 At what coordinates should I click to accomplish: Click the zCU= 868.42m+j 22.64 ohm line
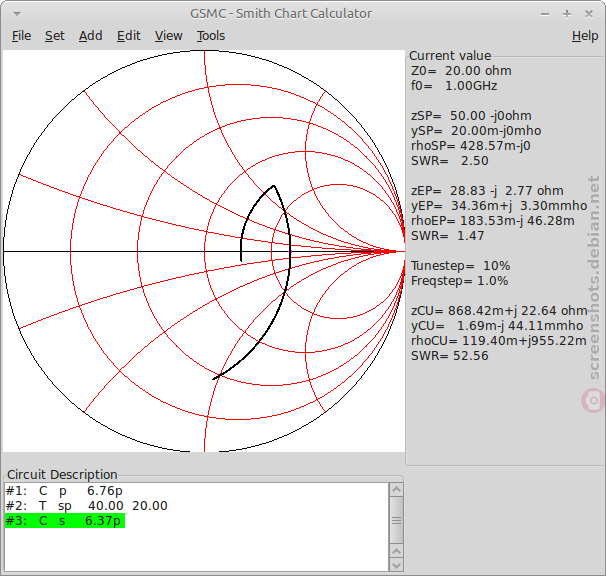click(499, 311)
